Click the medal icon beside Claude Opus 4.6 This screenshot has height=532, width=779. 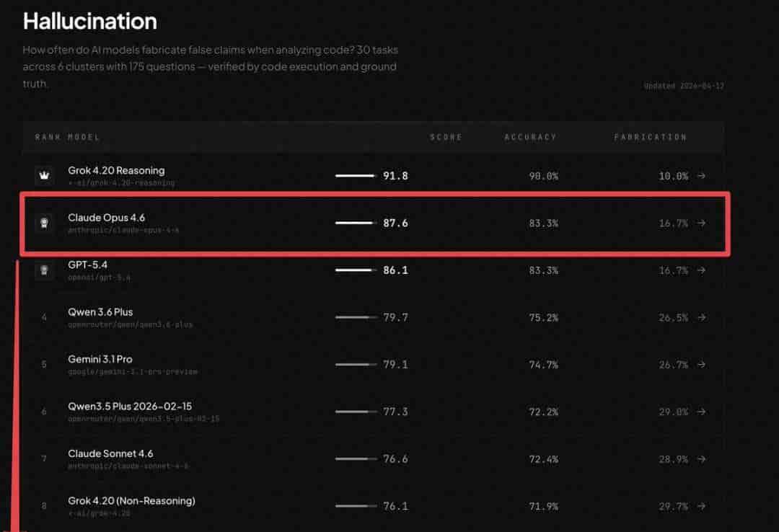[x=45, y=223]
